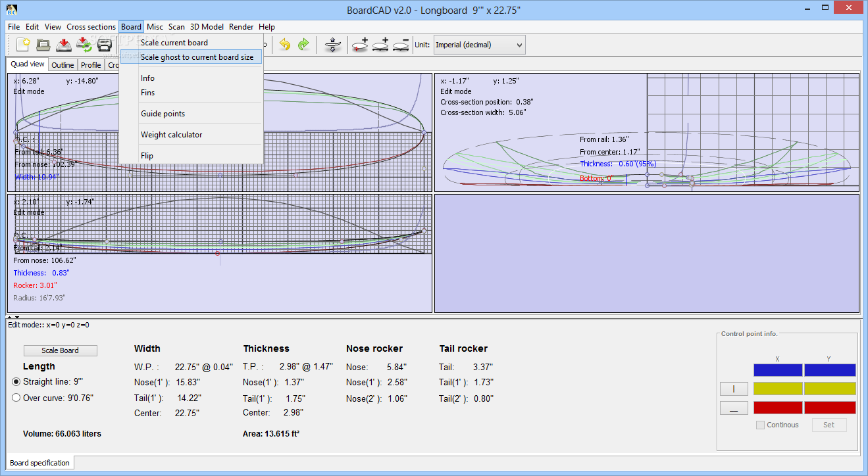Open the Help menu

267,27
